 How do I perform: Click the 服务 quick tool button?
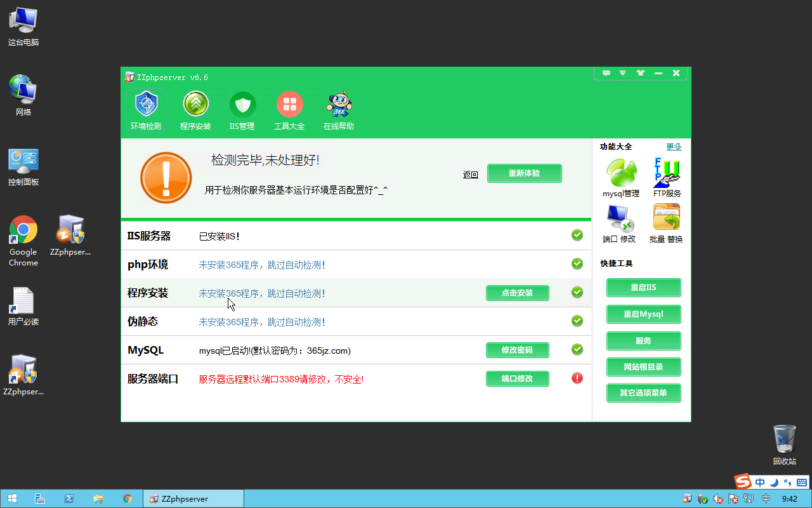tap(644, 341)
